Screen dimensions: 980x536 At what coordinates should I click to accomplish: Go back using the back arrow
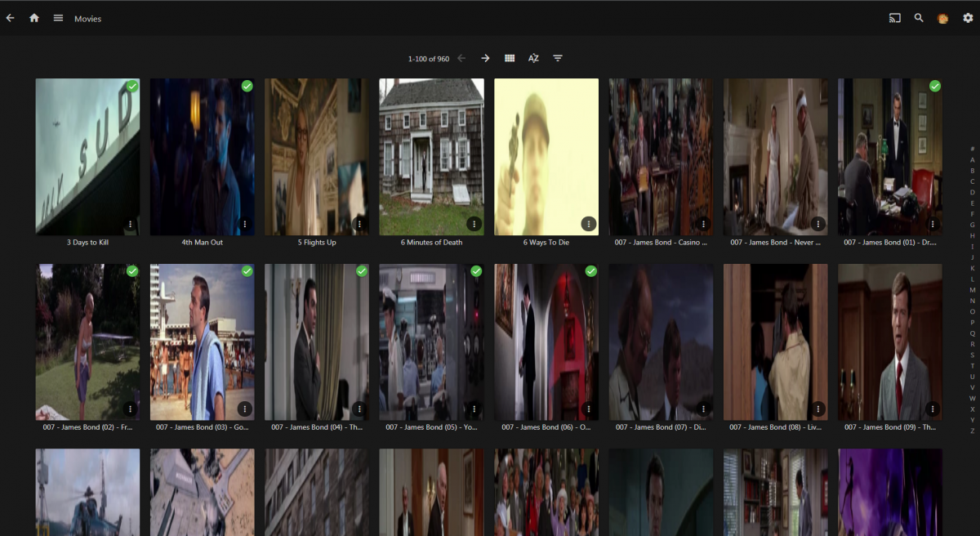[x=11, y=18]
